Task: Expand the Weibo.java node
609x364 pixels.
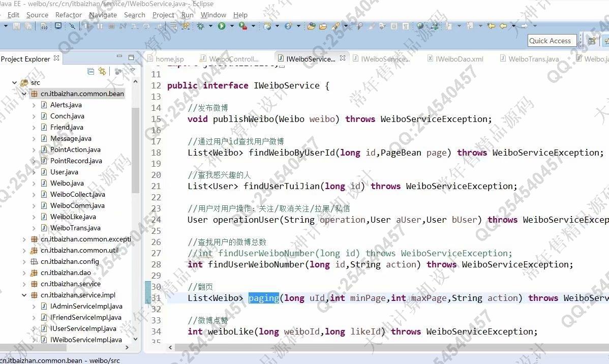Action: (34, 183)
